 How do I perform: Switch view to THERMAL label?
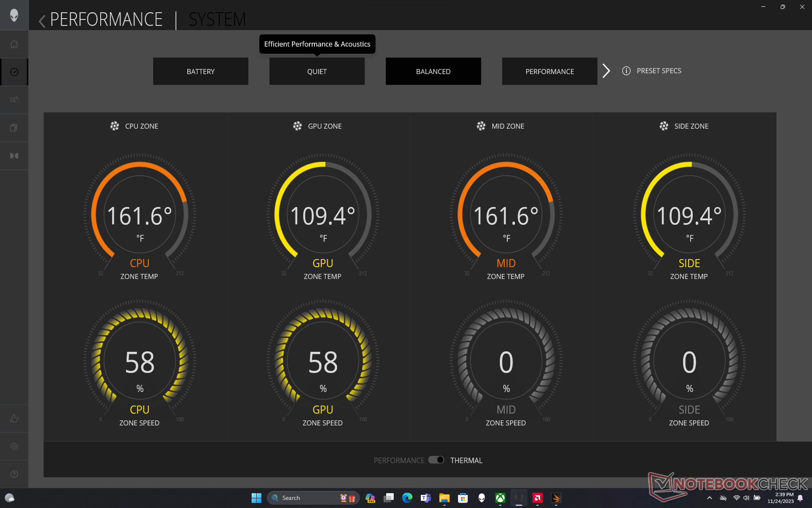click(x=466, y=460)
